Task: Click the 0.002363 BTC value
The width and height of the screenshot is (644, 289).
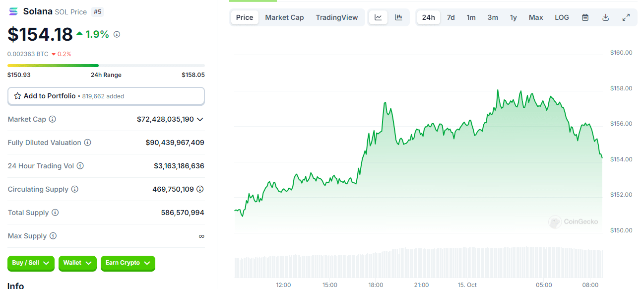Action: tap(28, 54)
